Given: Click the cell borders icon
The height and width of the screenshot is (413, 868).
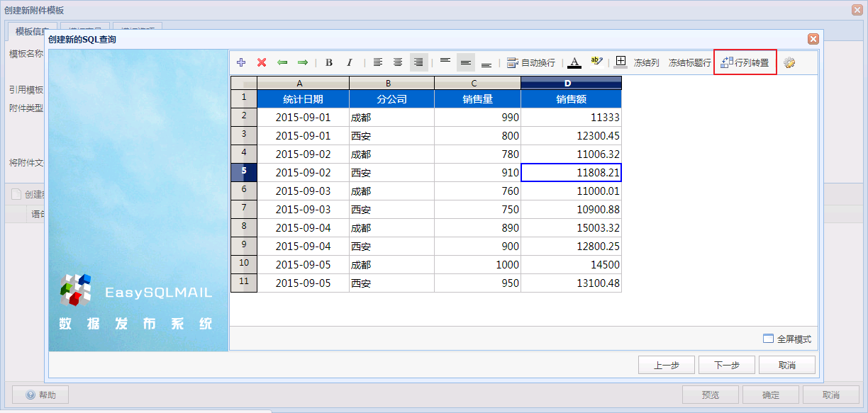Looking at the screenshot, I should (621, 62).
